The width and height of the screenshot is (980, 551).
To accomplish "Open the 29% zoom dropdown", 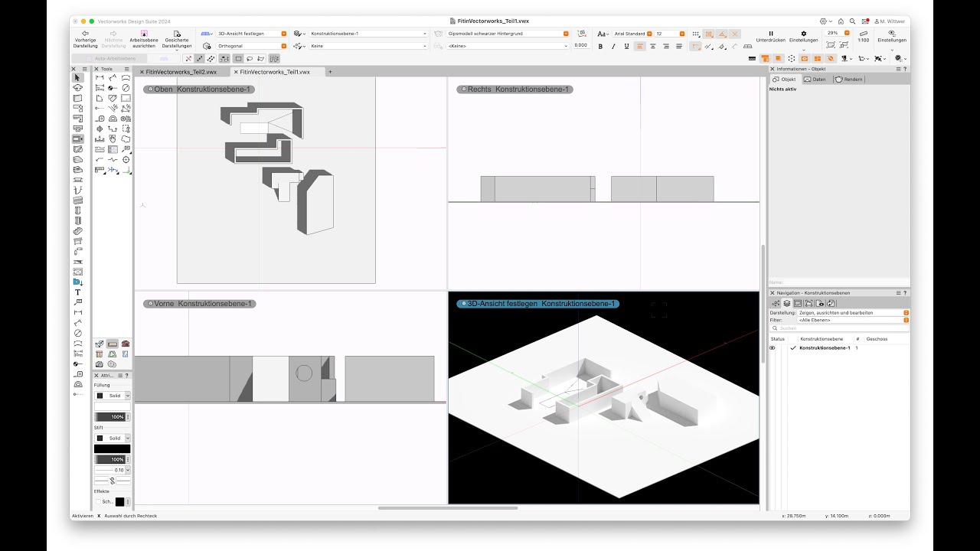I will point(838,33).
